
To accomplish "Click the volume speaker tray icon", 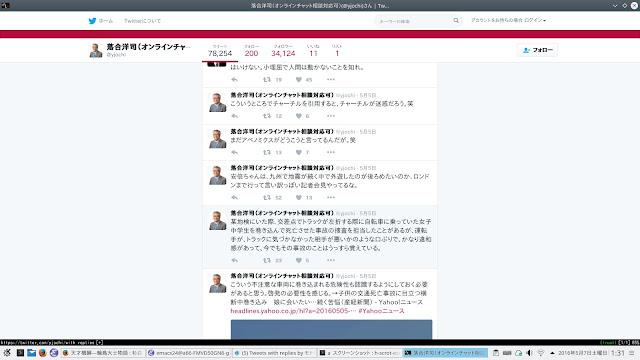I will (529, 353).
